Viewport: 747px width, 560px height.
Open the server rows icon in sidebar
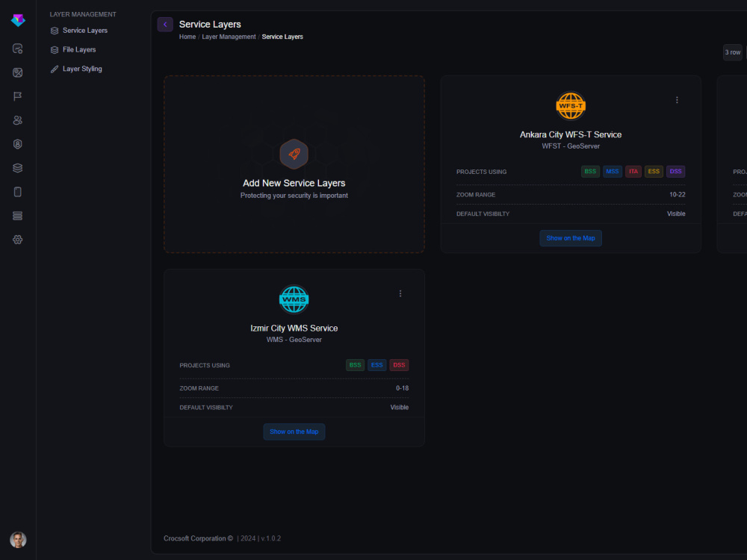[18, 216]
